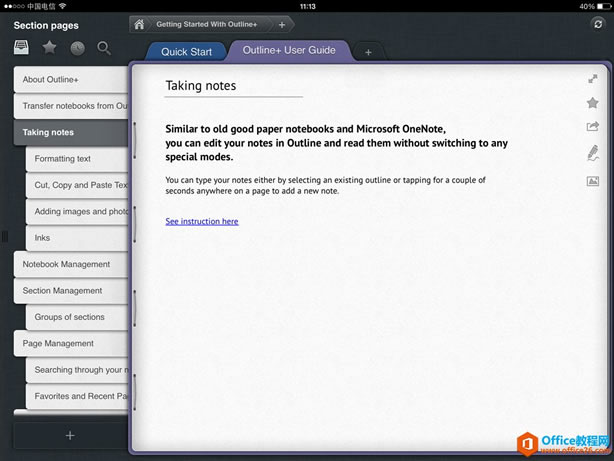Open the notebooks drawer icon
Viewport: 614px width, 461px height.
pos(22,47)
